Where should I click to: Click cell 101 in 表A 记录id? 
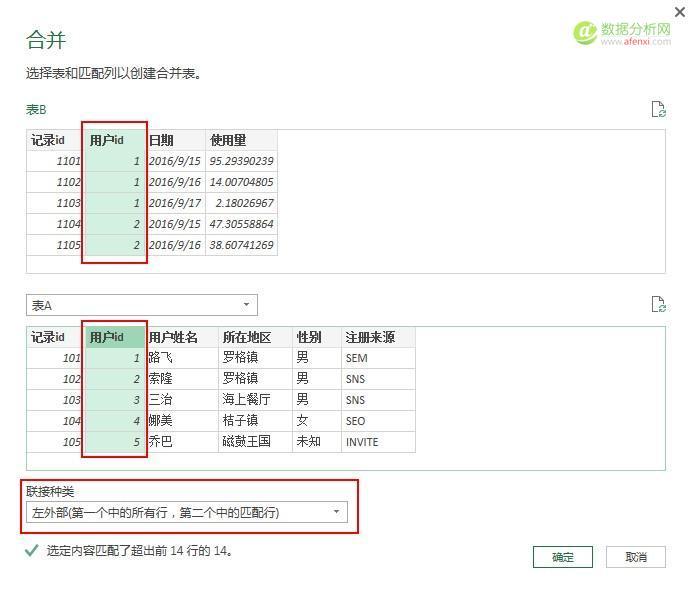55,358
